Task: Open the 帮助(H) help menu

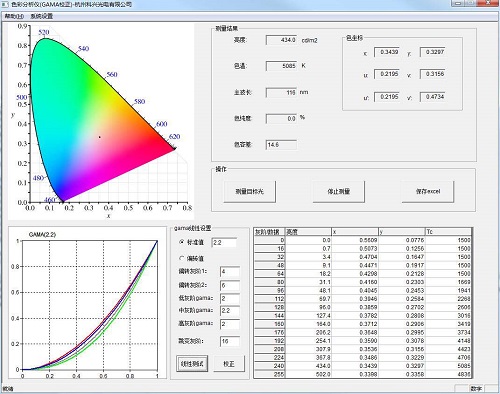Action: [x=14, y=16]
